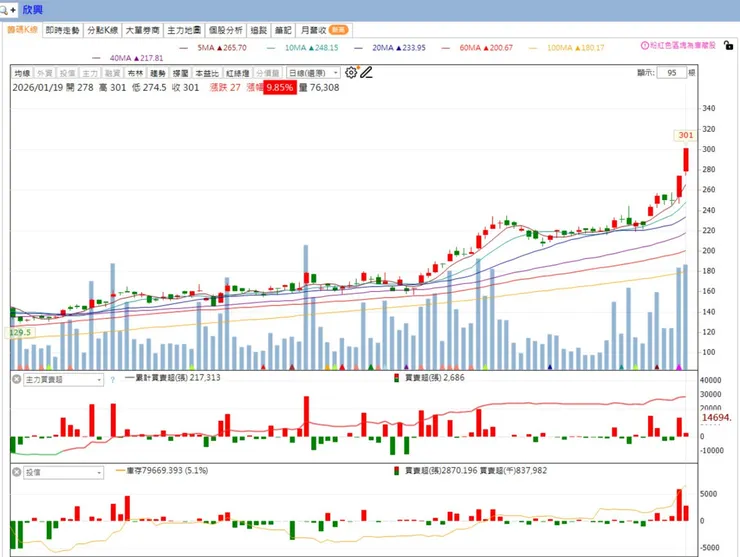Expand the 投信 indicator dropdown
The height and width of the screenshot is (557, 740).
click(x=63, y=473)
